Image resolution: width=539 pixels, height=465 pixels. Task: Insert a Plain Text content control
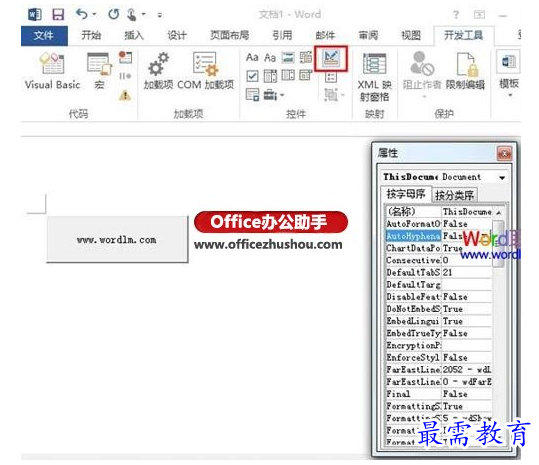(270, 57)
